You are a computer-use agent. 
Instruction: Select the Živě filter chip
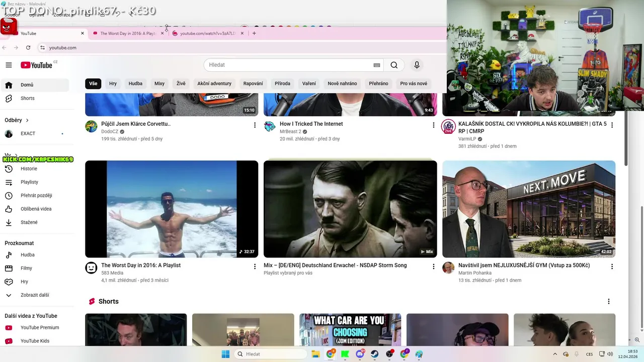181,83
